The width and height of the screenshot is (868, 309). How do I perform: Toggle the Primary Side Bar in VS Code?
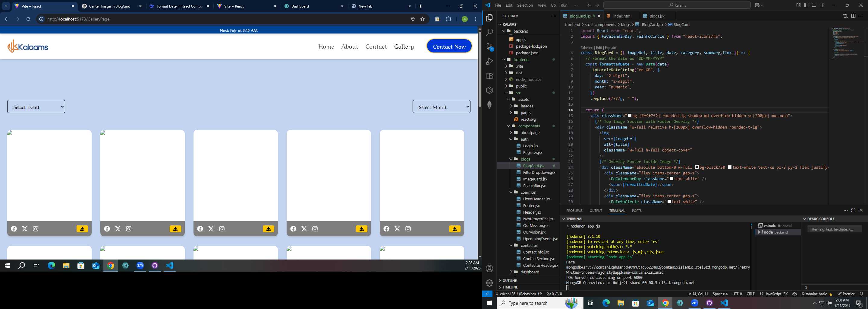[x=806, y=5]
